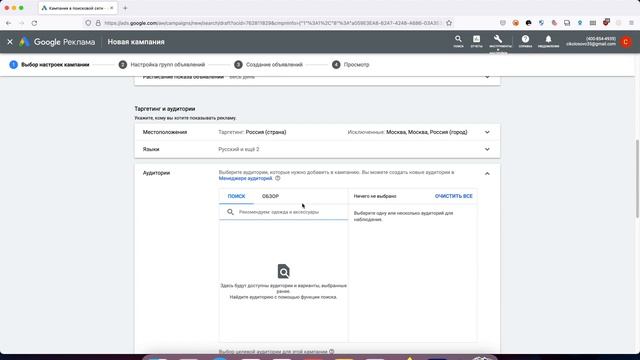The width and height of the screenshot is (640, 360).
Task: Close the new campaign editor (X icon)
Action: [x=10, y=42]
